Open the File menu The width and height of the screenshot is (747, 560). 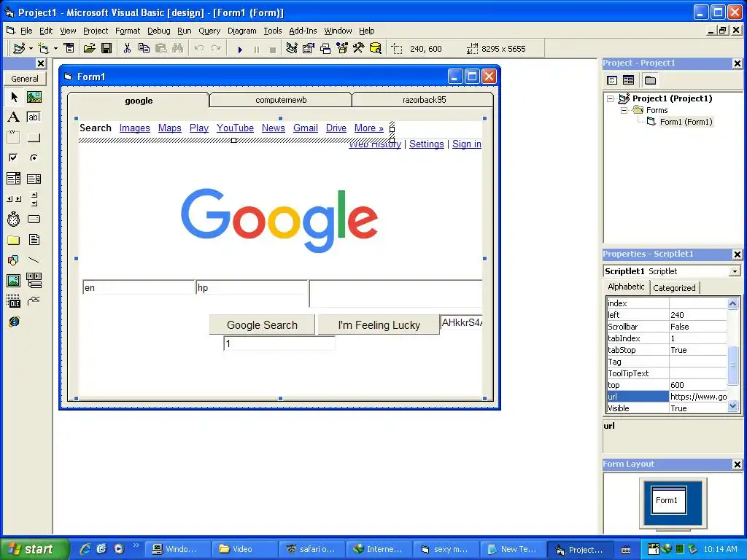tap(26, 31)
